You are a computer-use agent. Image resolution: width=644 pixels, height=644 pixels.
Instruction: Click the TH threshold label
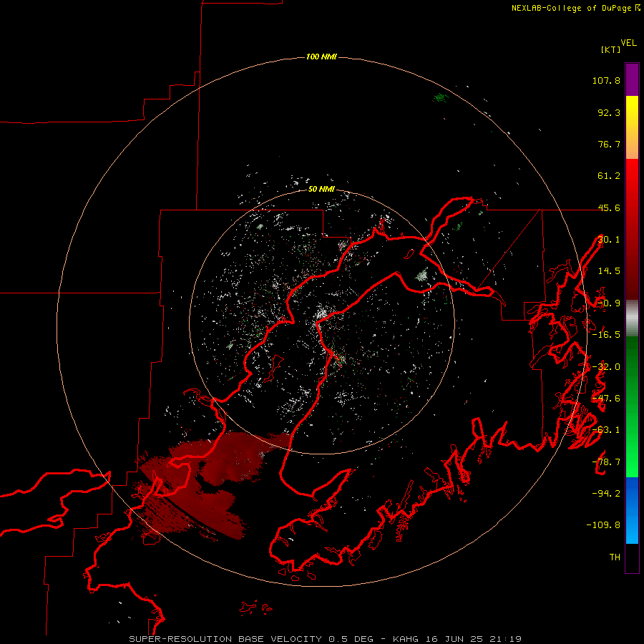(x=615, y=557)
